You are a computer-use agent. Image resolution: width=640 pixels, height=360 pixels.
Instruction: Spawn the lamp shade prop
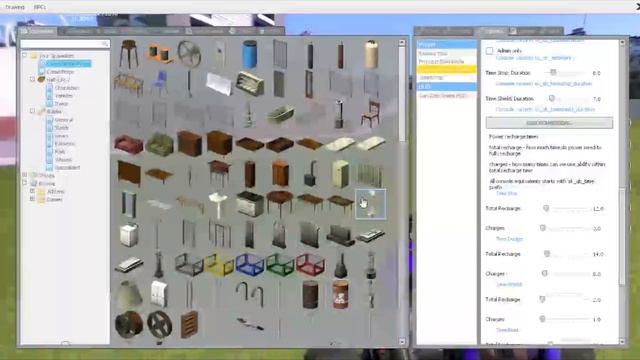[x=129, y=294]
